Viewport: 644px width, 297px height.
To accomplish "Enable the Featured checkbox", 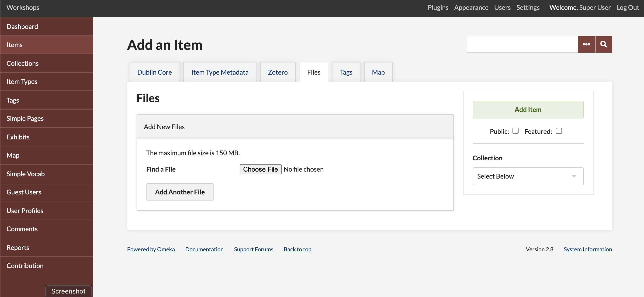I will coord(559,131).
